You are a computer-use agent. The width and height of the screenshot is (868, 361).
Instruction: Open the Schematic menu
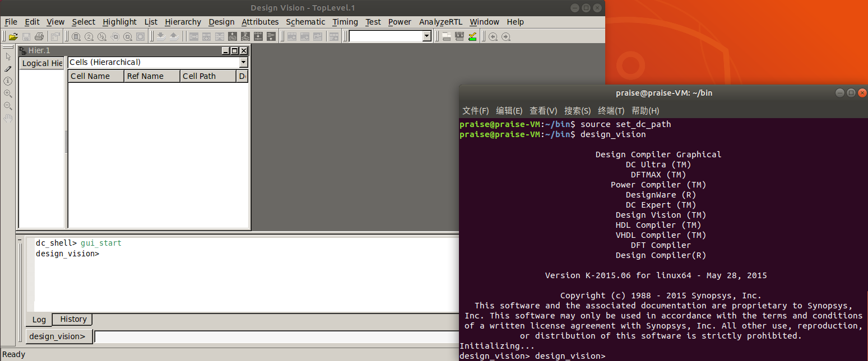pos(305,22)
